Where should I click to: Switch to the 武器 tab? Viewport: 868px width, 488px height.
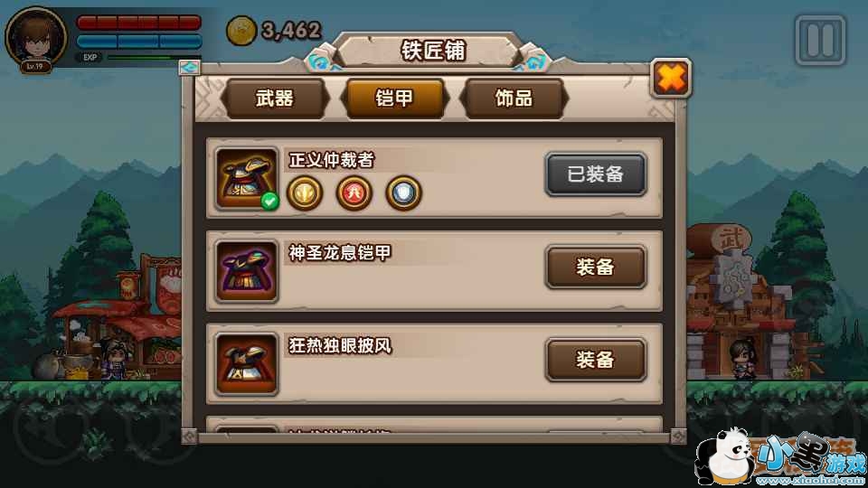(x=275, y=99)
